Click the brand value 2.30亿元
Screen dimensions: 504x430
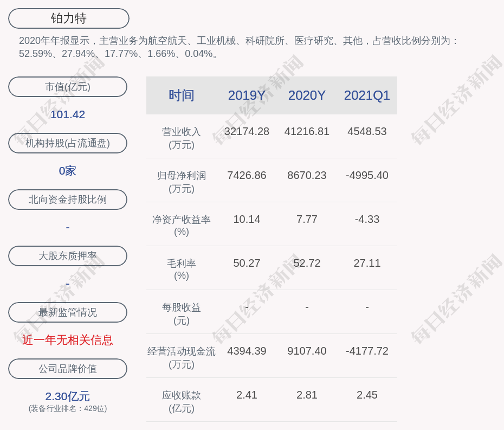67,396
